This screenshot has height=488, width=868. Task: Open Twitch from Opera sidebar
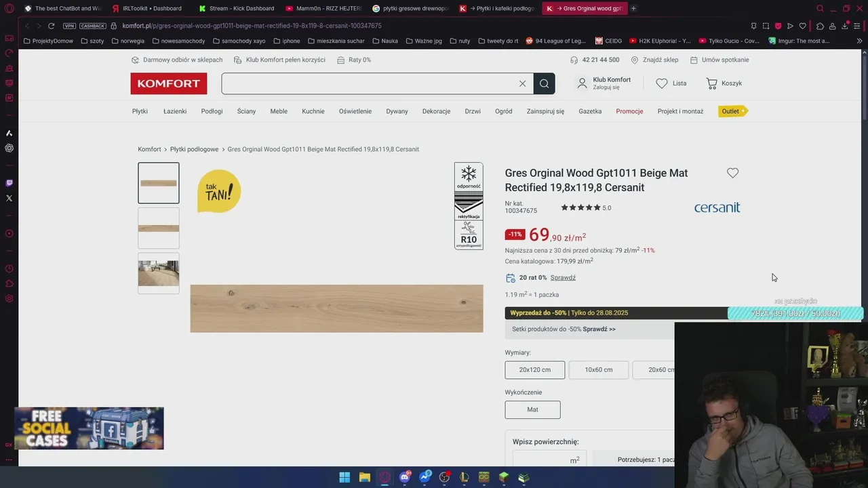point(9,183)
